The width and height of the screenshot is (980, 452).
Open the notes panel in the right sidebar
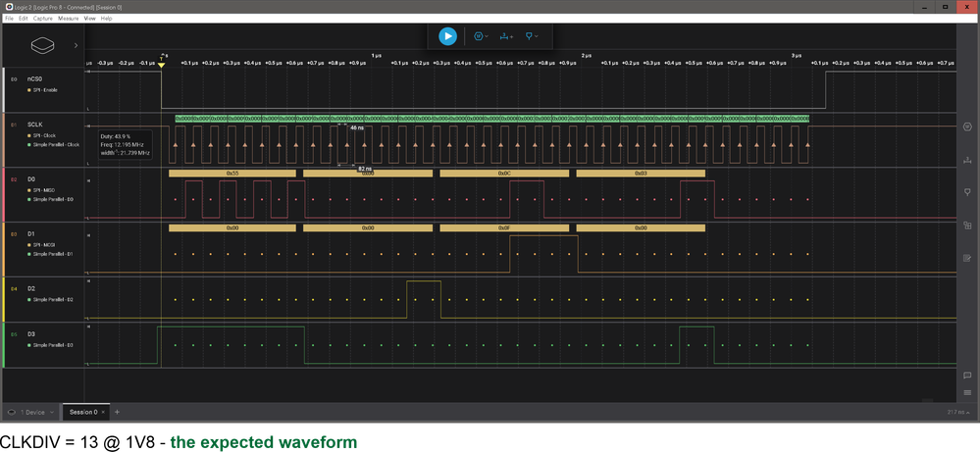pos(967,258)
